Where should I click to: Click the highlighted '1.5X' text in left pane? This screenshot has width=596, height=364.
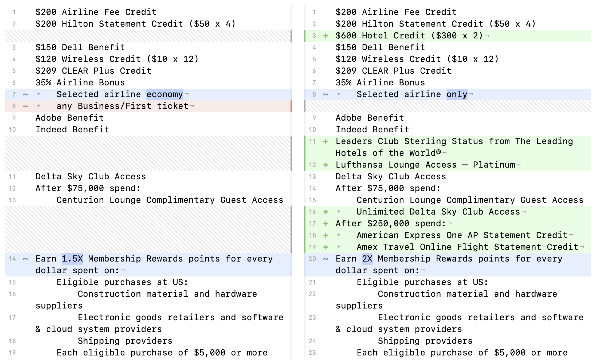(x=72, y=259)
